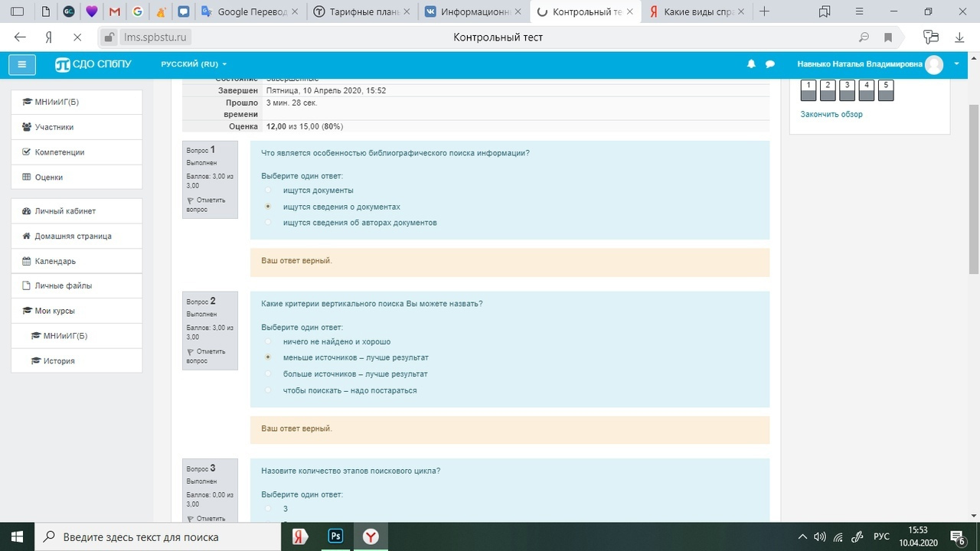Image resolution: width=980 pixels, height=551 pixels.
Task: Open the notifications bell
Action: [x=751, y=64]
